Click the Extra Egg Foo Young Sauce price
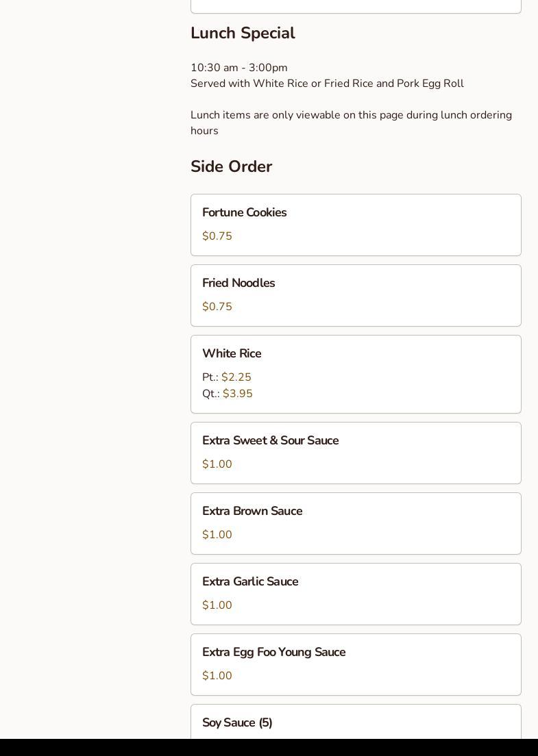 click(217, 676)
